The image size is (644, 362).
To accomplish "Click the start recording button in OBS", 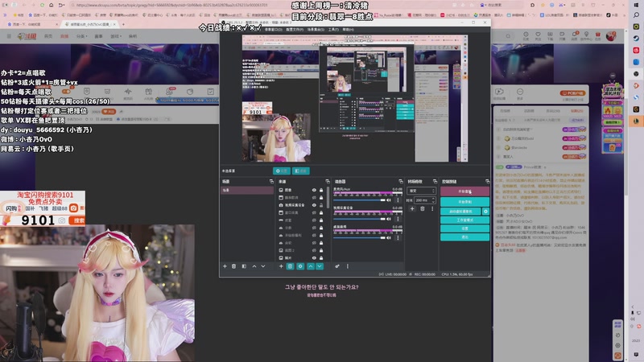I will click(x=464, y=202).
